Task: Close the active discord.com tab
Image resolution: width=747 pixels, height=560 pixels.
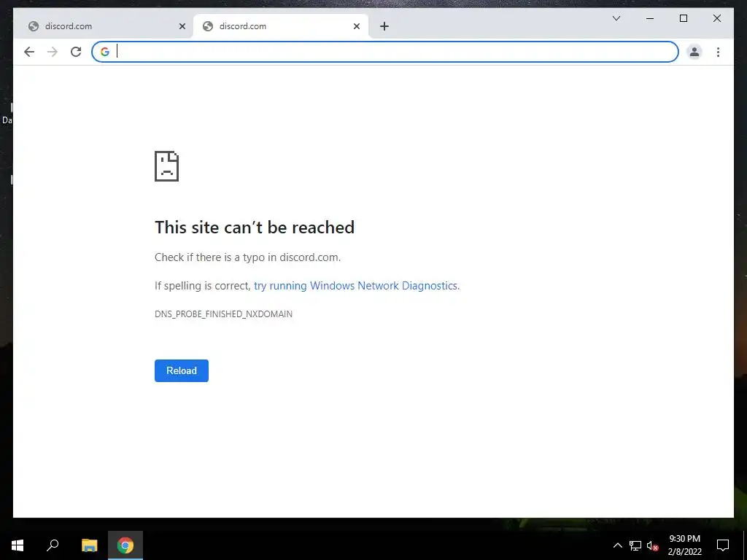Action: coord(356,26)
